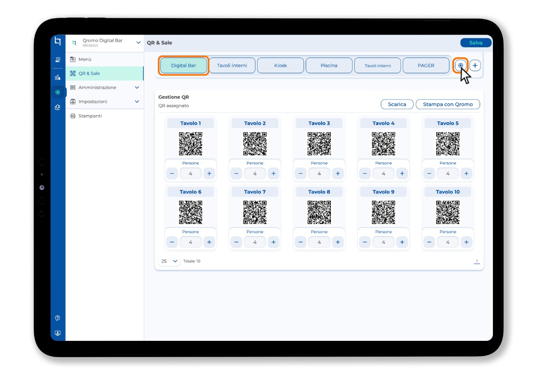533x392 pixels.
Task: Click the Salva button
Action: pyautogui.click(x=476, y=43)
